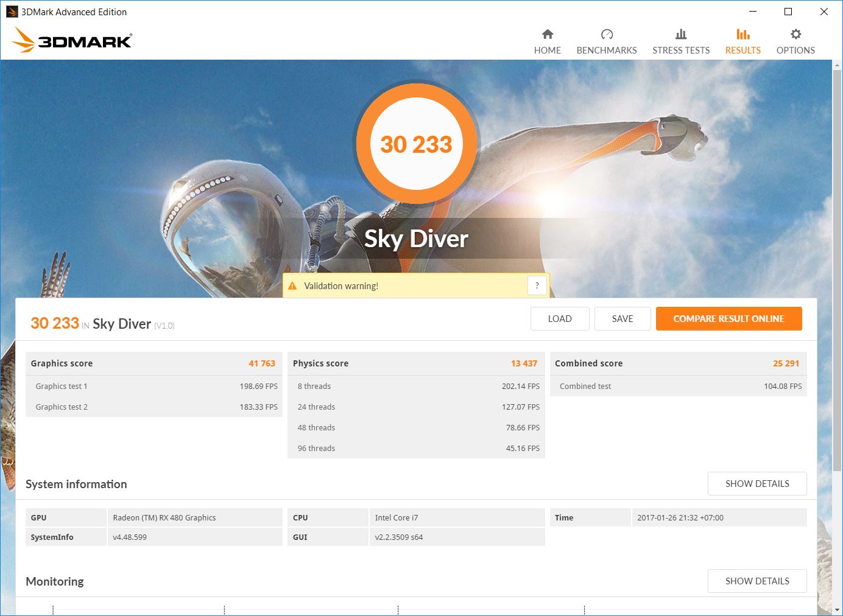Switch to the BENCHMARKS tab label

[607, 51]
